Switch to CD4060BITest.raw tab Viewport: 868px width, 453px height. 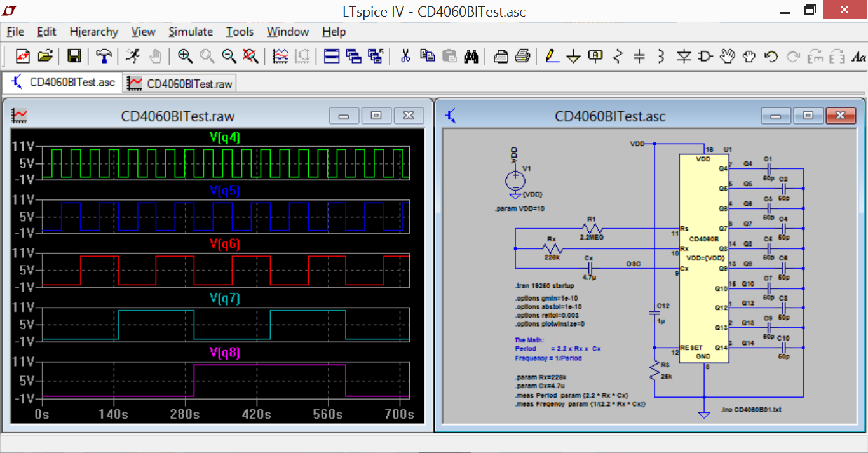(180, 83)
